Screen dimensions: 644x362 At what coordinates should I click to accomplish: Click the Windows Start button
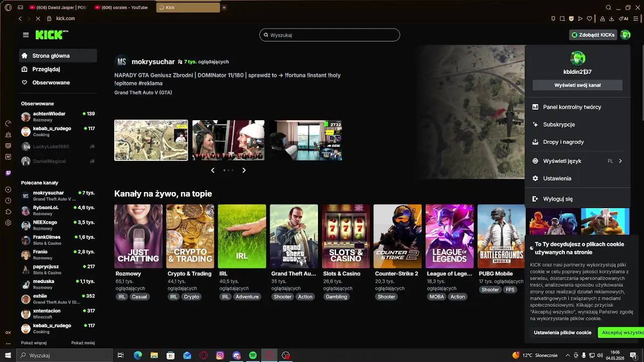pos(8,355)
